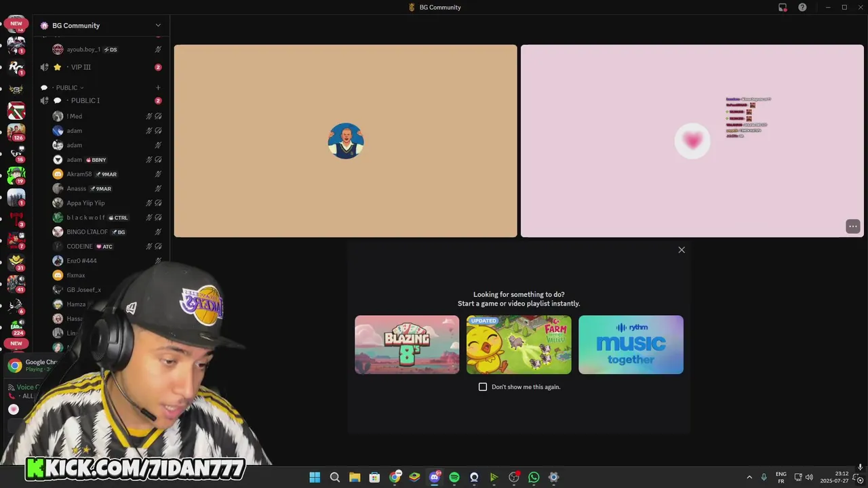The height and width of the screenshot is (488, 868).
Task: Open server icon with 41 badge
Action: tap(16, 283)
